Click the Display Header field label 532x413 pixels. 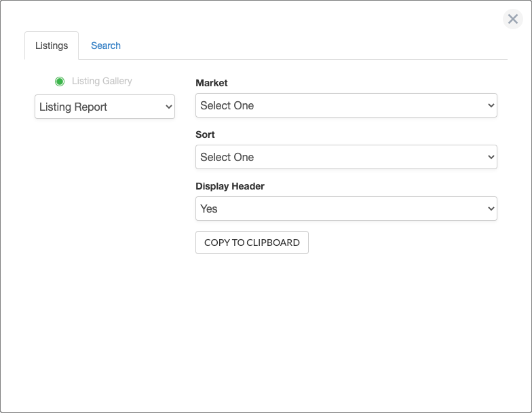tap(229, 186)
